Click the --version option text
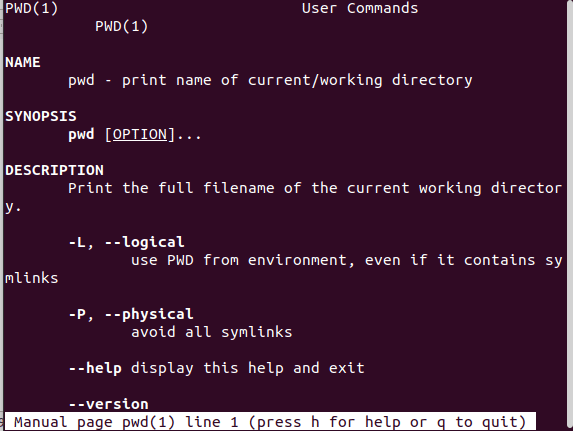The height and width of the screenshot is (431, 573). [109, 404]
